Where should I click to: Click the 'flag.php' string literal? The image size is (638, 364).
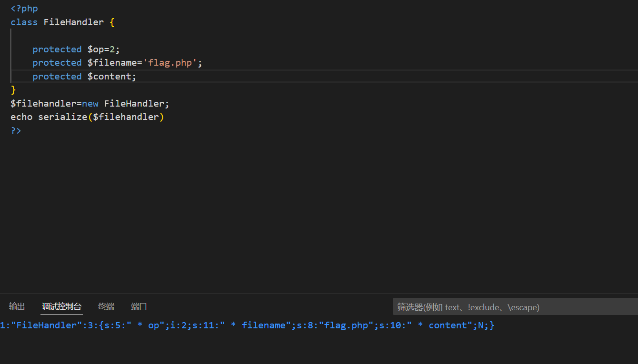pos(170,63)
